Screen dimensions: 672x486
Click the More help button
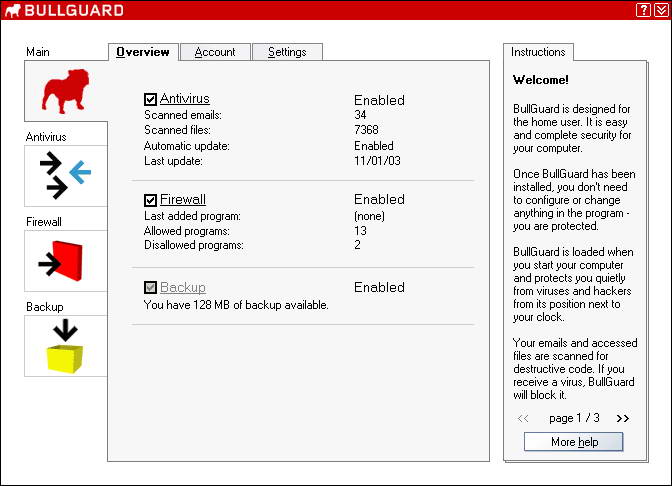[573, 441]
